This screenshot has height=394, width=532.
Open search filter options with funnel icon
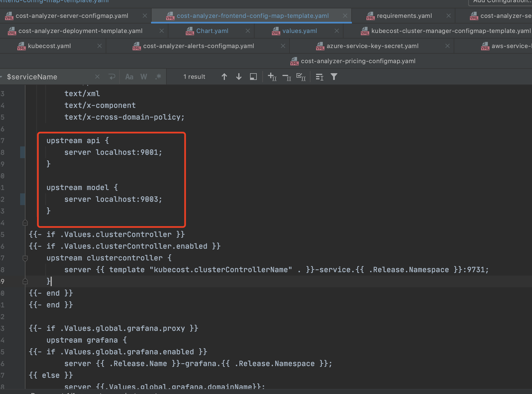click(x=334, y=76)
